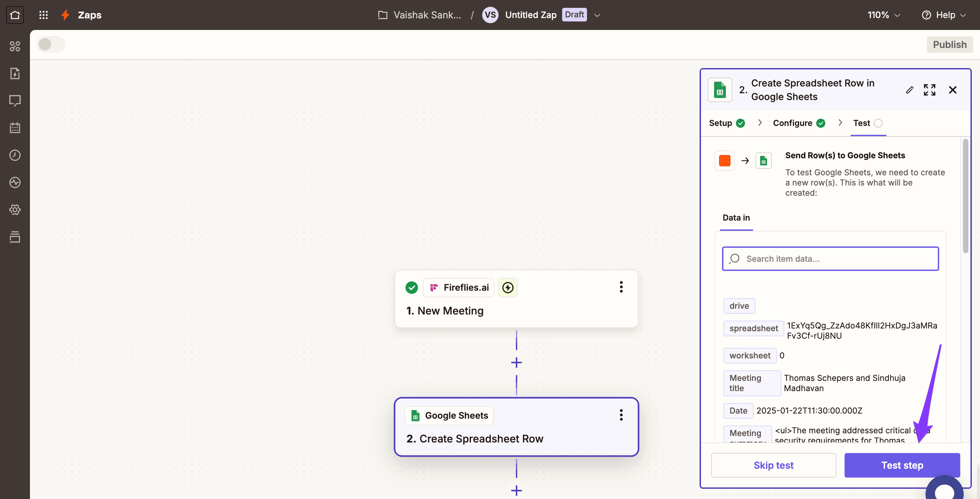Switch to the Setup tab
Viewport: 980px width, 499px height.
click(x=727, y=123)
